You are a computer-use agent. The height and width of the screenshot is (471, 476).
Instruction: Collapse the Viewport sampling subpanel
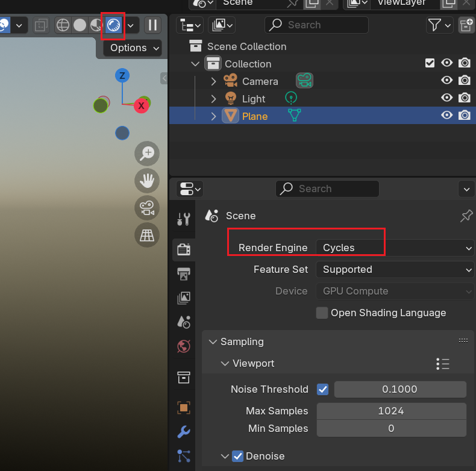225,363
